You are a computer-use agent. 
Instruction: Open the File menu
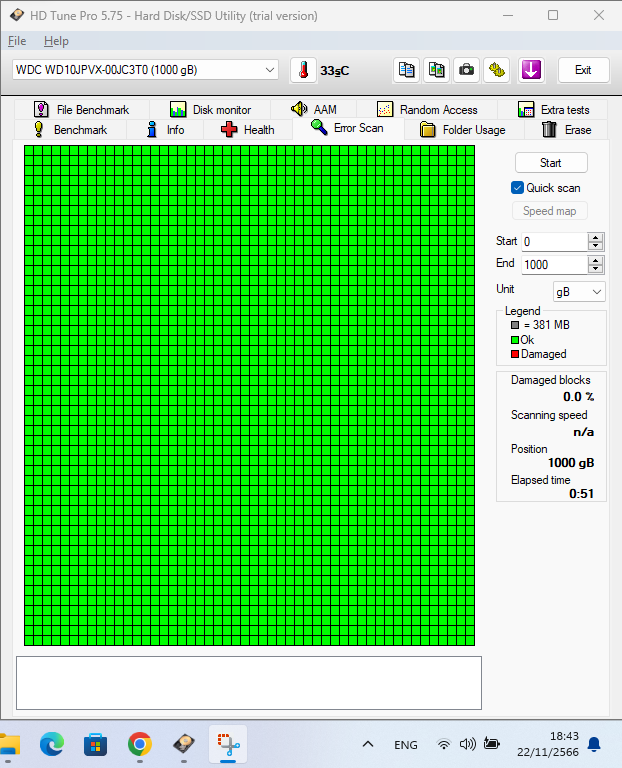(x=17, y=41)
